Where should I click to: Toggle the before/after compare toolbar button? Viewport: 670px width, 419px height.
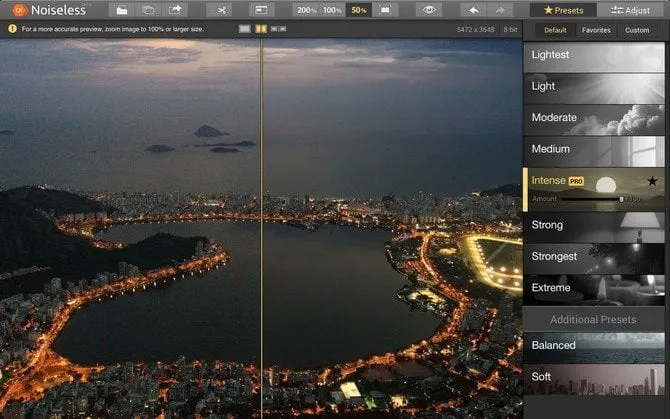(x=263, y=10)
